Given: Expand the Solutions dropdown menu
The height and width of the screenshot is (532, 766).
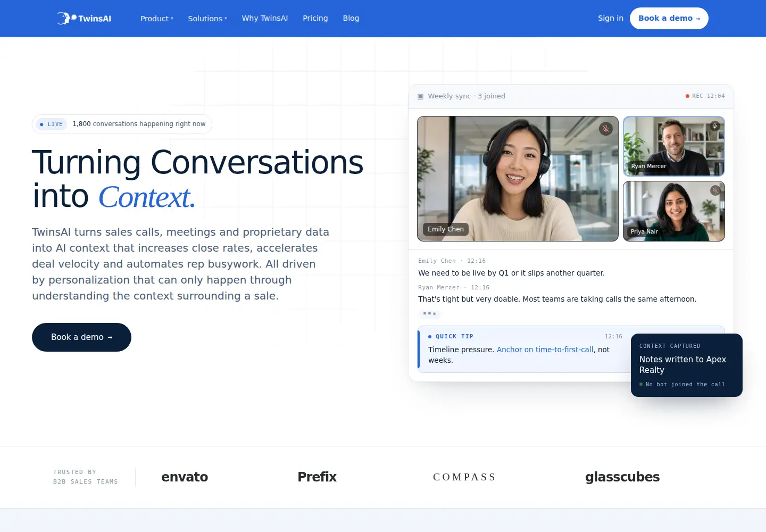Looking at the screenshot, I should (207, 19).
